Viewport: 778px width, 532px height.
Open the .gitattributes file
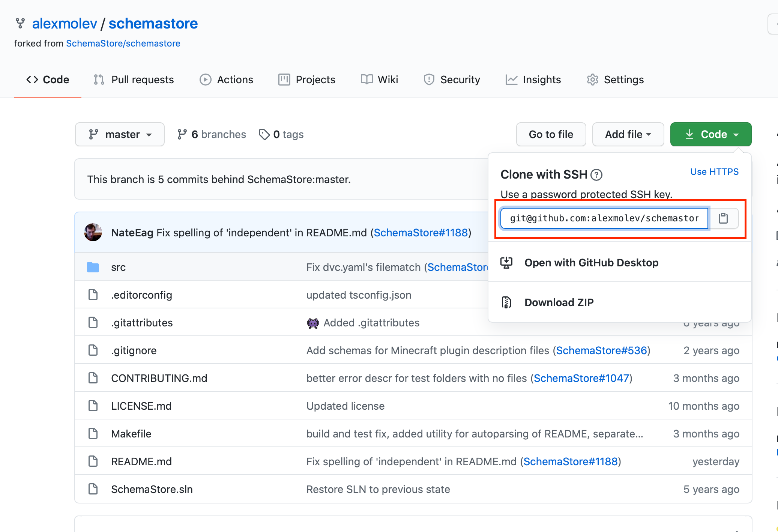[142, 323]
